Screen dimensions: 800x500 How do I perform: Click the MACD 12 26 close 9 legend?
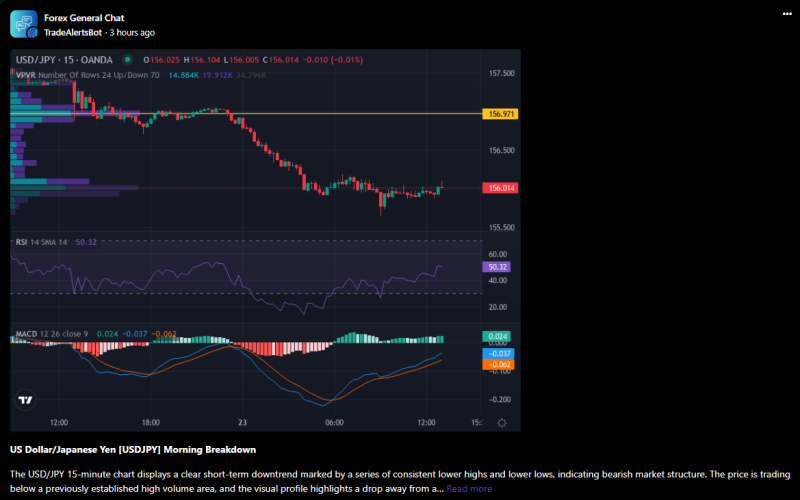[x=52, y=332]
